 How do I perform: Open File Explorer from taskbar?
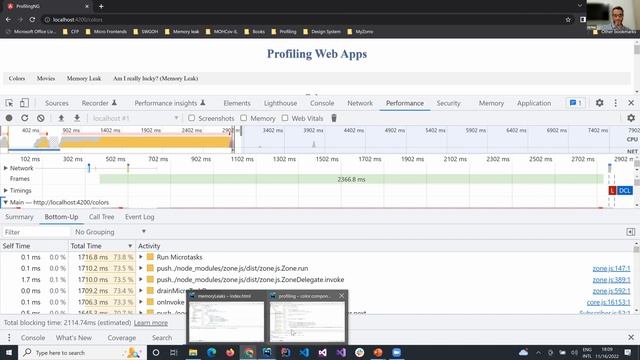coord(193,352)
